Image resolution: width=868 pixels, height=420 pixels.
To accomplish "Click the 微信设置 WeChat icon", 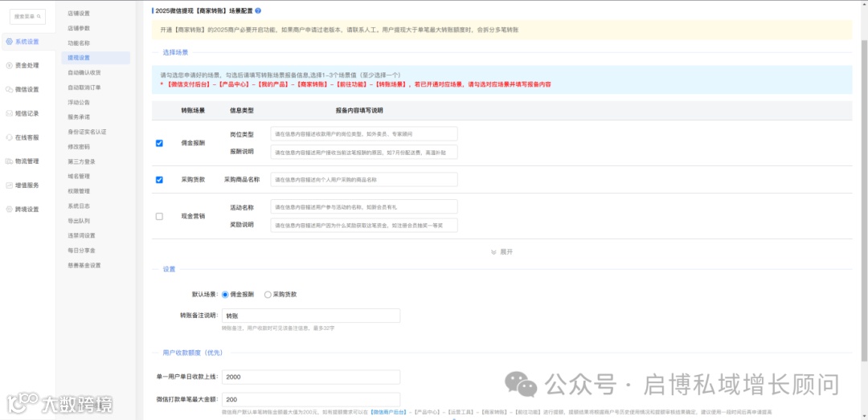I will click(10, 89).
